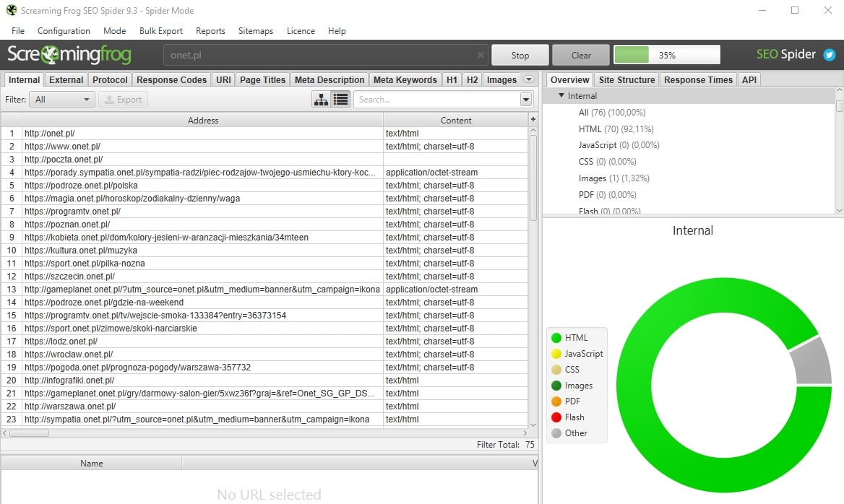Click the Screaming Frog logo
The width and height of the screenshot is (844, 504).
(x=69, y=54)
